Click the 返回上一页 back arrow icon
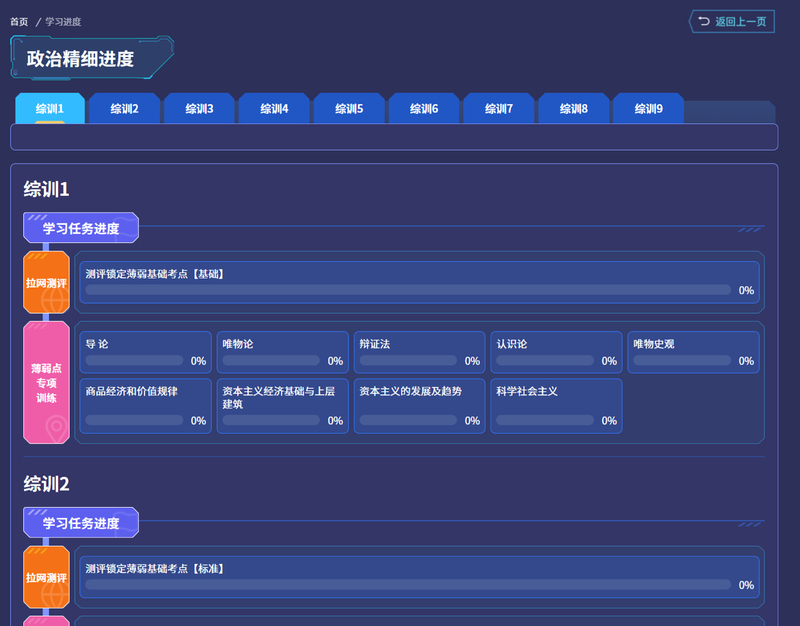 click(704, 21)
